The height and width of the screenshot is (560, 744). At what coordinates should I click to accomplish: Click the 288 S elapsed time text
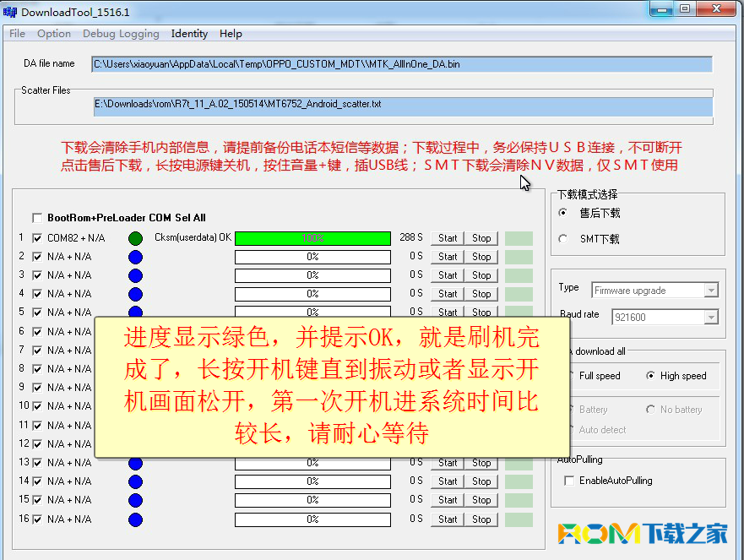(x=411, y=237)
